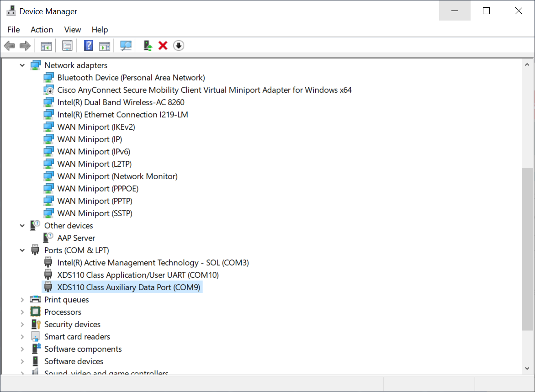Select WAN Miniport (IPv6)
This screenshot has width=535, height=392.
pos(94,152)
